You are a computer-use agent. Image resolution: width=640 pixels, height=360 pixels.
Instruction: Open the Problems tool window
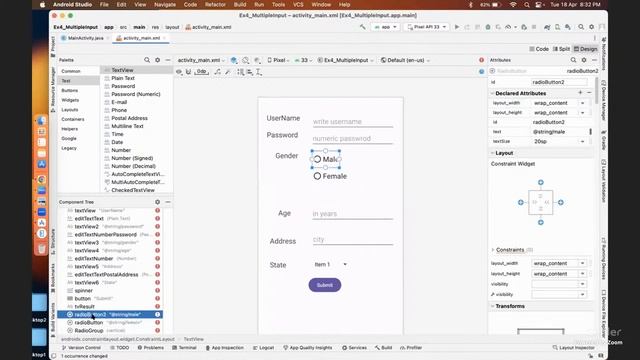tap(151, 348)
